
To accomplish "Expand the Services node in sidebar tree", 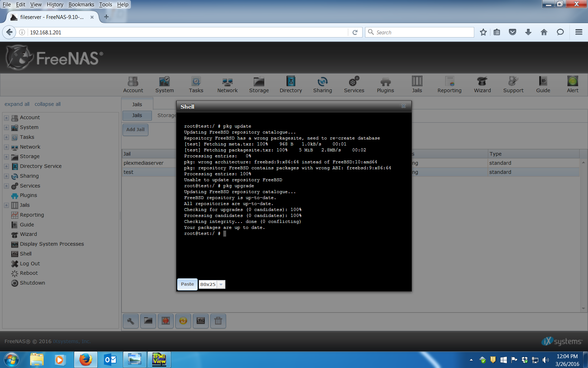I will 6,186.
